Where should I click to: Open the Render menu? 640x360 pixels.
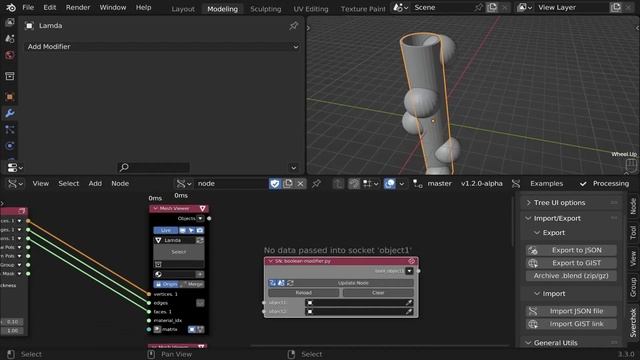point(78,7)
